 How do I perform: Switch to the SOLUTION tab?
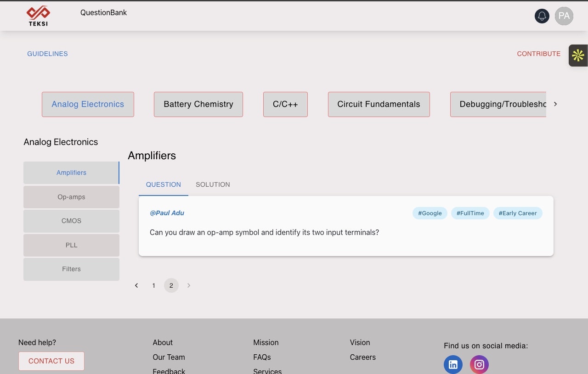(213, 184)
